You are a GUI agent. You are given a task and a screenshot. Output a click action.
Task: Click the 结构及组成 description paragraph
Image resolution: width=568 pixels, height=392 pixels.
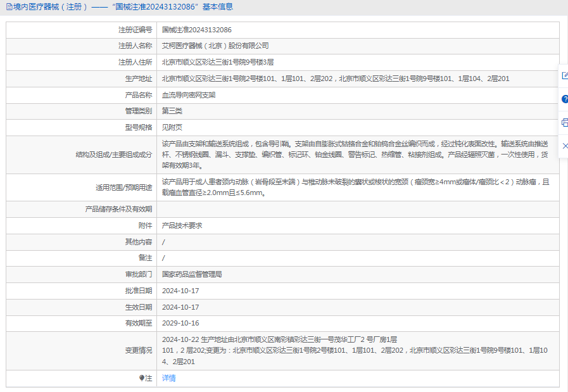[x=355, y=155]
